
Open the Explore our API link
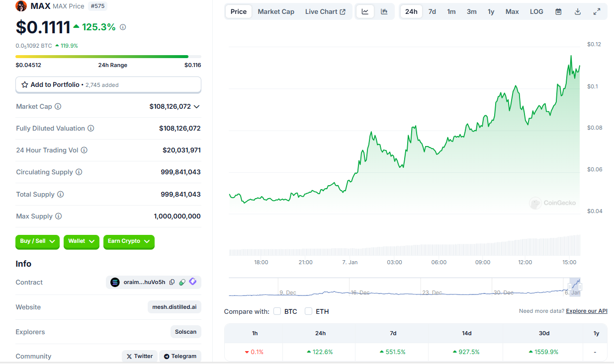tap(587, 311)
